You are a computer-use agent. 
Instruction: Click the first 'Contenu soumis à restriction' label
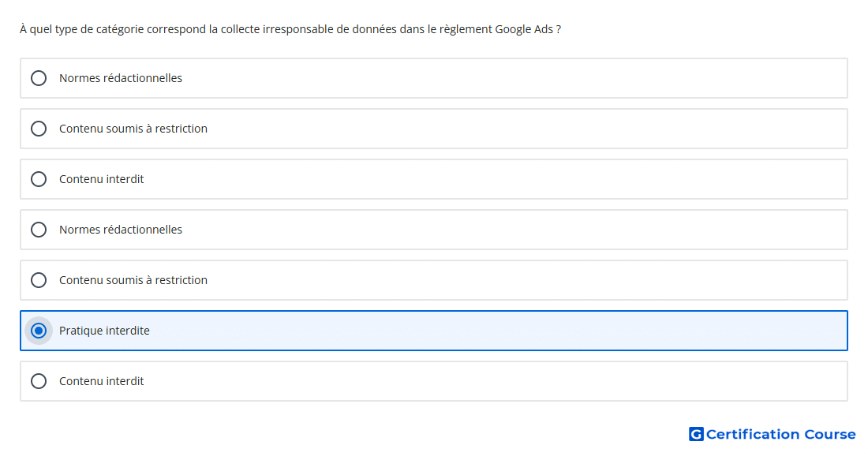[133, 129]
